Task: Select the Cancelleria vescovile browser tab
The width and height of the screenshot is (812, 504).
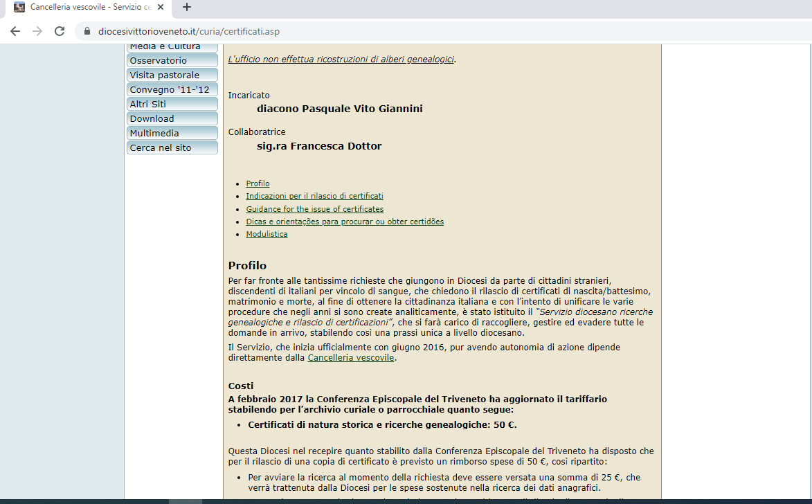Action: coord(89,7)
